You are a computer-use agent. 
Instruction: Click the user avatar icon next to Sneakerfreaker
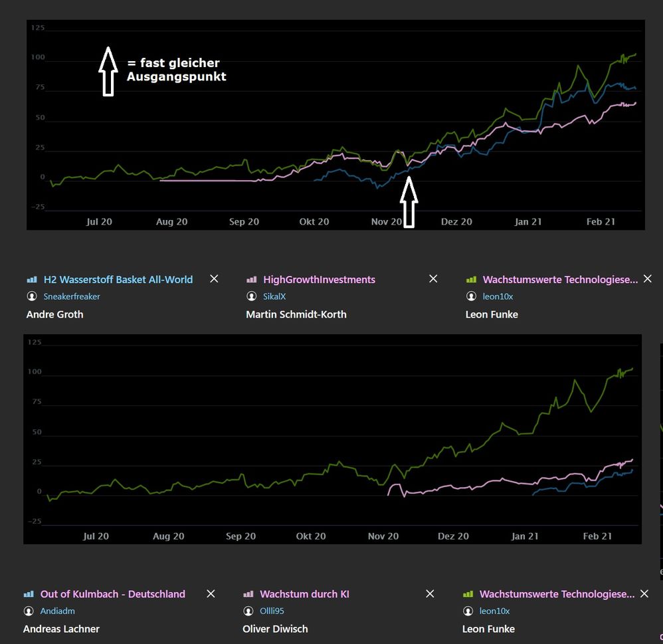click(31, 296)
